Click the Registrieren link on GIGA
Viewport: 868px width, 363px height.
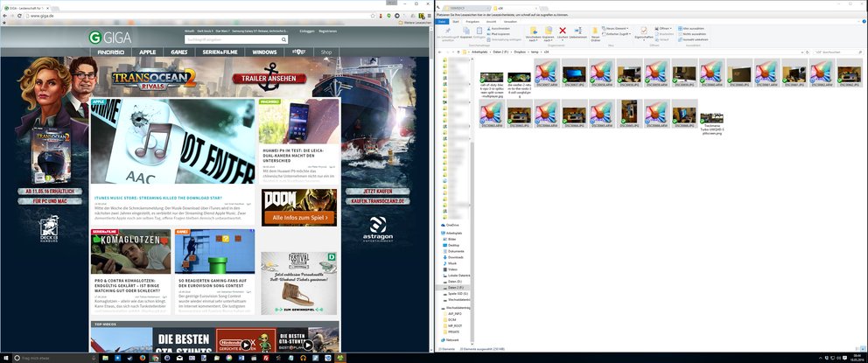[328, 31]
